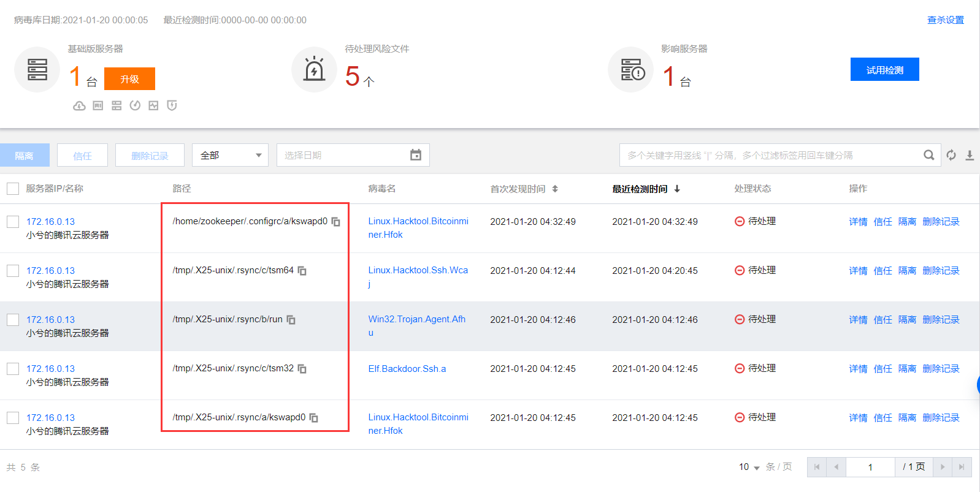Check the row for Linux.Hacktool.Ssh.Wcaj
The height and width of the screenshot is (492, 980).
[x=13, y=271]
